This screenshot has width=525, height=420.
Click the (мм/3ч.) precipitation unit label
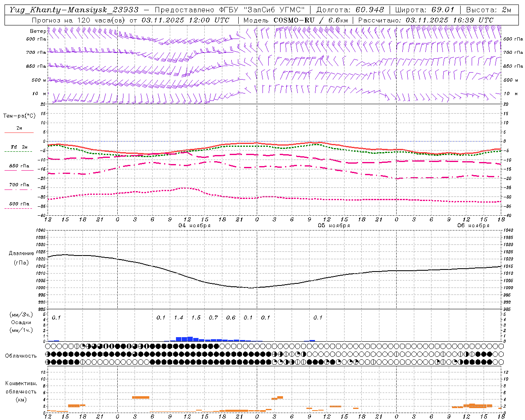[x=21, y=315]
